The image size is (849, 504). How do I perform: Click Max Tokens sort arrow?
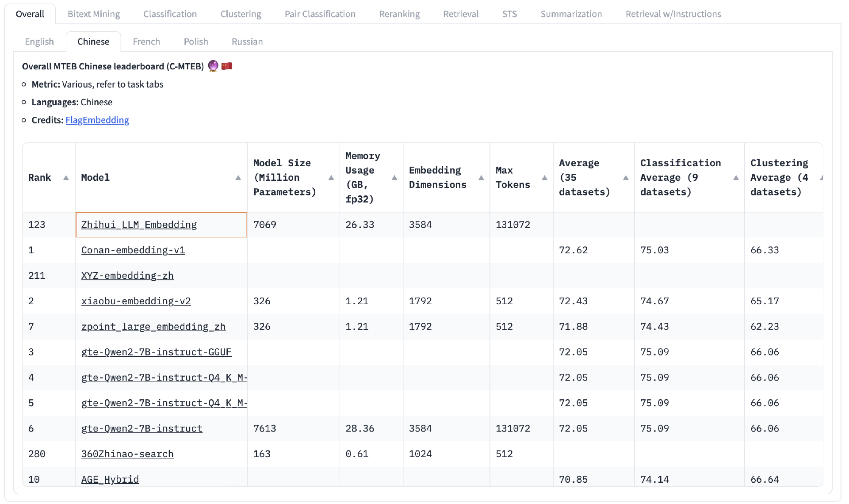tap(544, 178)
